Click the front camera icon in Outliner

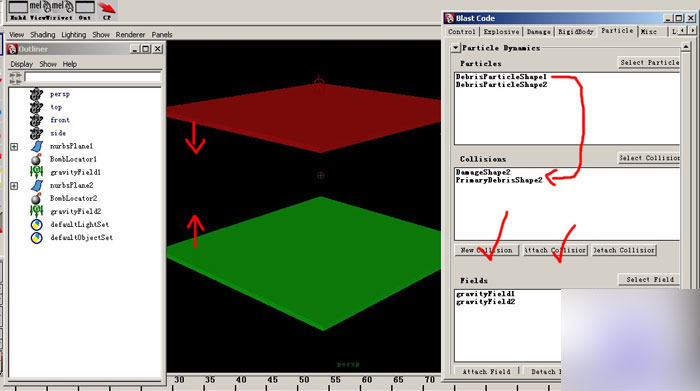coord(36,120)
